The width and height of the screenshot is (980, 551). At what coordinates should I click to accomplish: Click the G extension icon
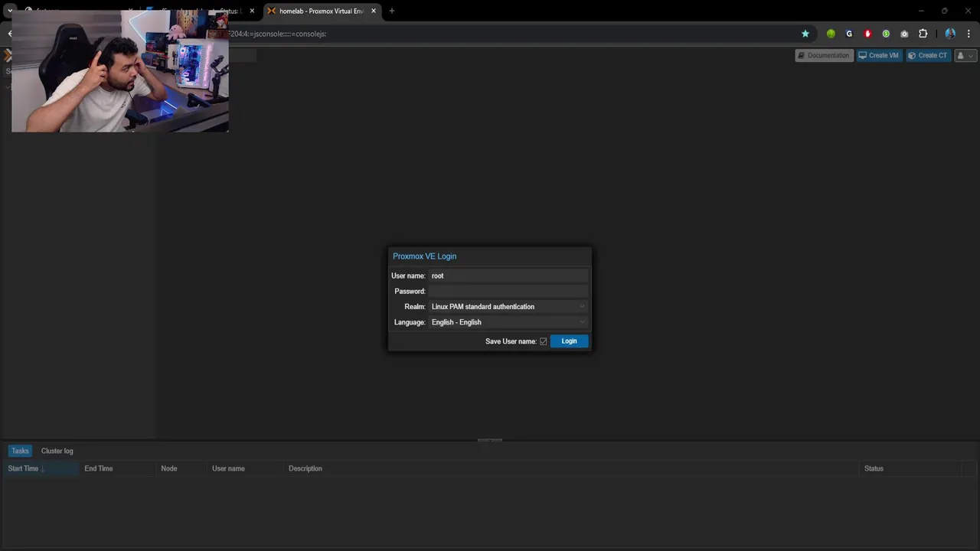point(849,34)
